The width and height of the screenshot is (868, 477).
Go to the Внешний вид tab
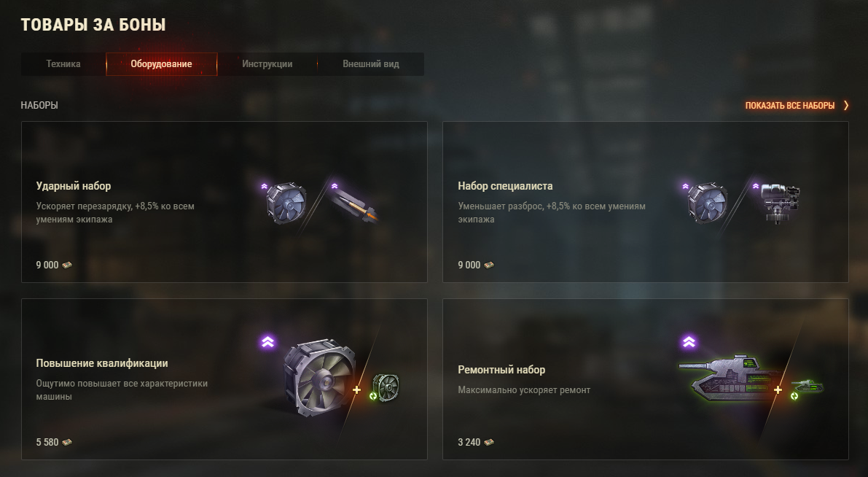[371, 63]
